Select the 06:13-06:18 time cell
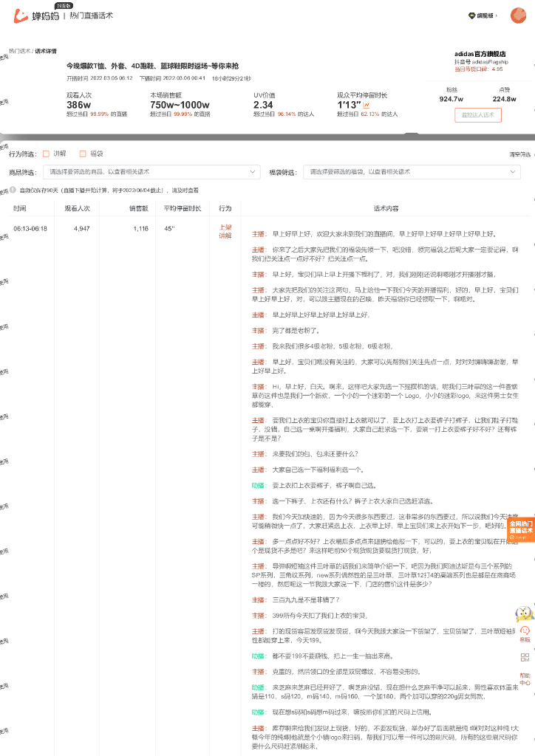Viewport: 535px width, 756px height. click(30, 229)
